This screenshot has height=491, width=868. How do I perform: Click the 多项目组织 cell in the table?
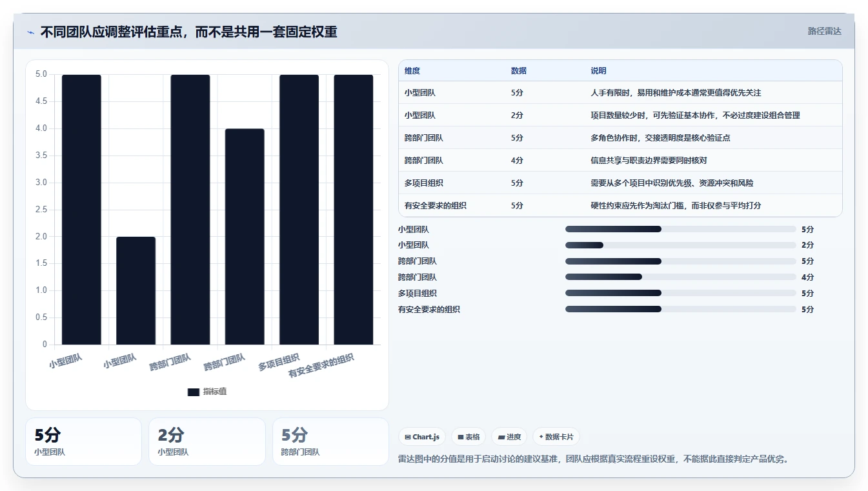pos(424,183)
